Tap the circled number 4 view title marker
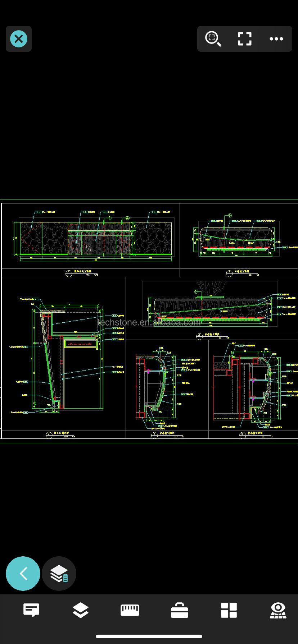This screenshot has width=298, height=644. coord(200,336)
